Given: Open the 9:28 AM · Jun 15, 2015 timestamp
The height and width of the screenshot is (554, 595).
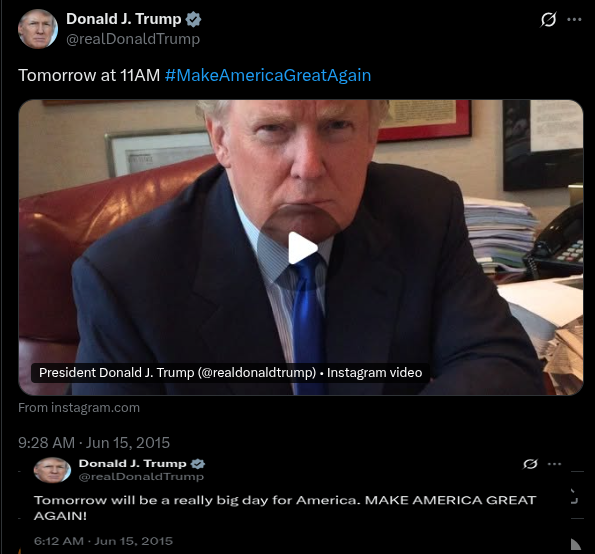Looking at the screenshot, I should point(94,443).
